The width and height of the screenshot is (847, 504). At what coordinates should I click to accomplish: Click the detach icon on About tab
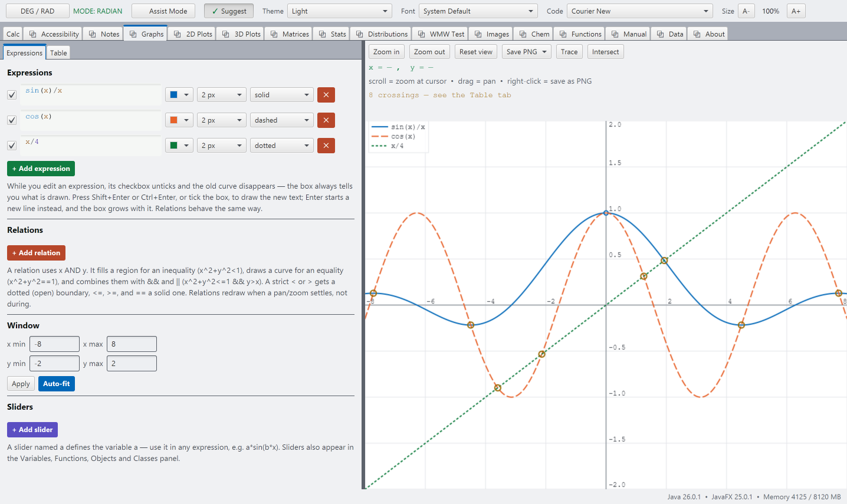pyautogui.click(x=697, y=34)
